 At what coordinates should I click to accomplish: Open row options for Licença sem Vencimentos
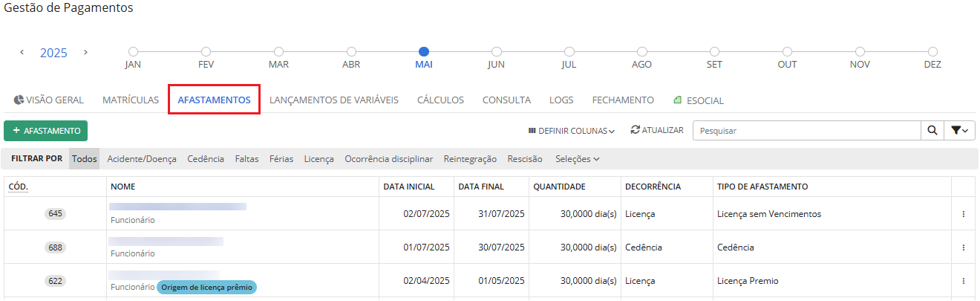963,214
